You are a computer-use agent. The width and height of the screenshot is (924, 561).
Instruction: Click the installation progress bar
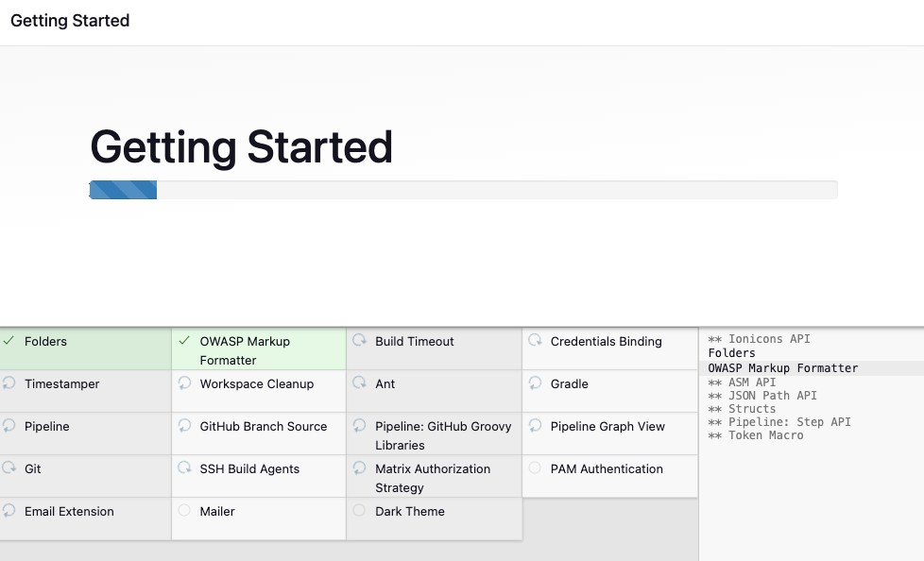point(463,190)
